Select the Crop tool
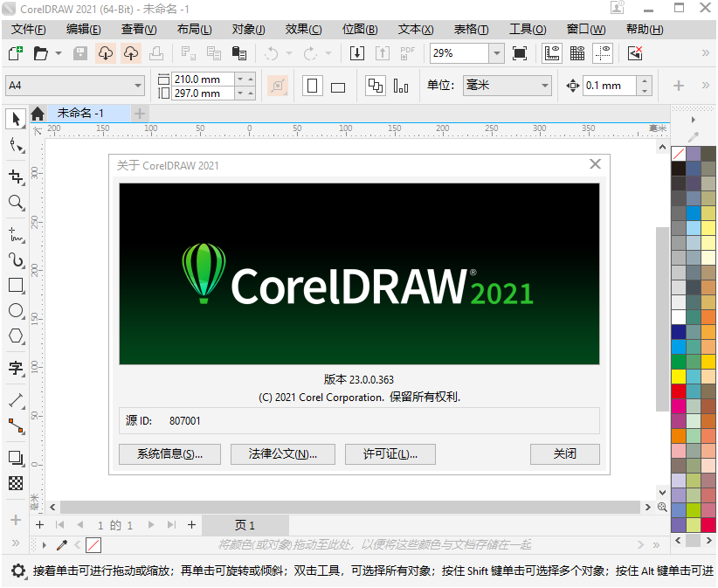Viewport: 718px width, 588px height. tap(16, 176)
